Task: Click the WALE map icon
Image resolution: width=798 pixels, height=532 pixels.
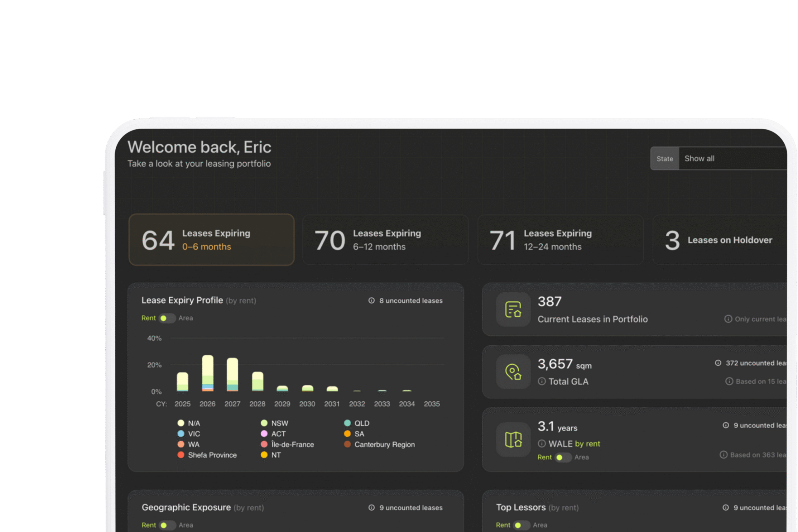Action: point(513,439)
